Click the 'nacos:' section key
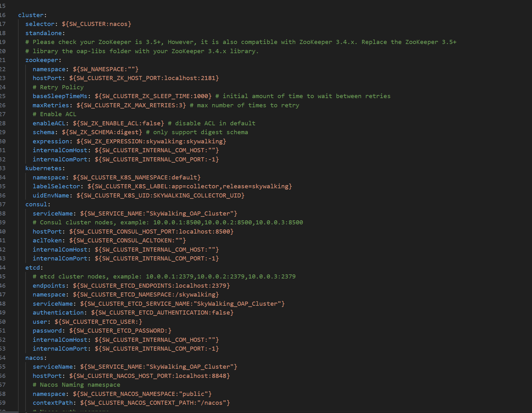 click(x=36, y=358)
